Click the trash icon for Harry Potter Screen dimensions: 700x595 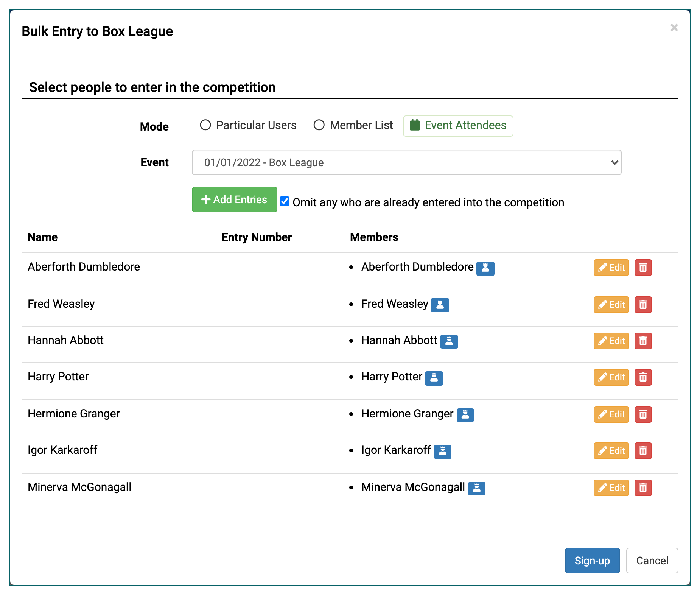643,378
